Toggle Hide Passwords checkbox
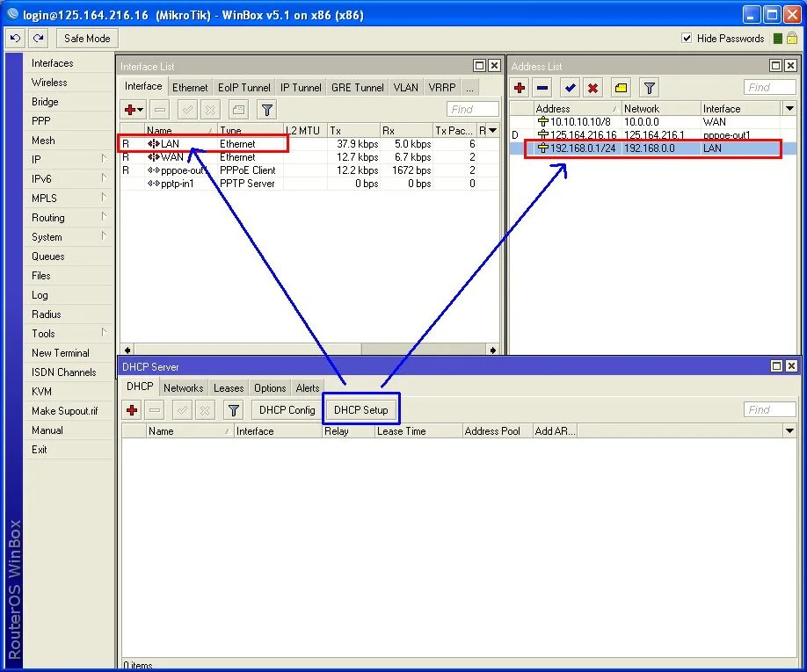 point(687,38)
